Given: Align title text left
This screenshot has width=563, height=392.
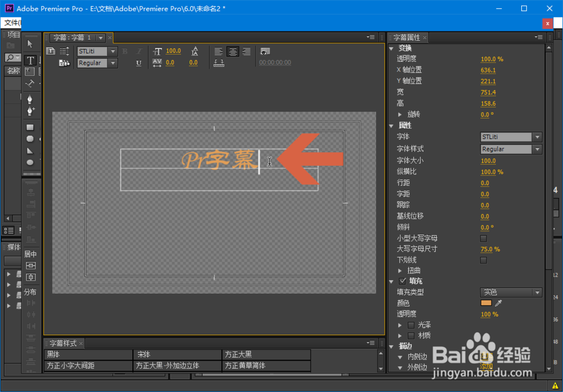Looking at the screenshot, I should point(218,52).
